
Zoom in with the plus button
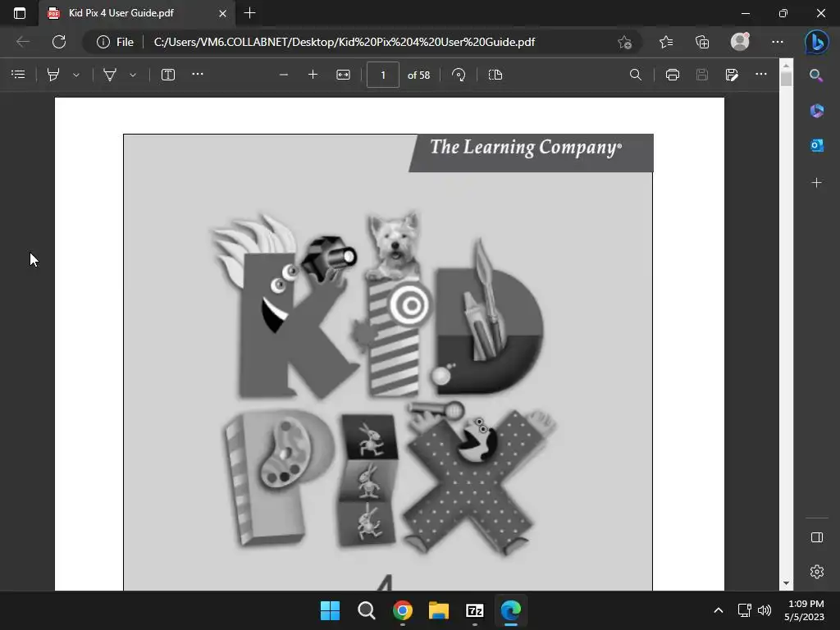313,75
